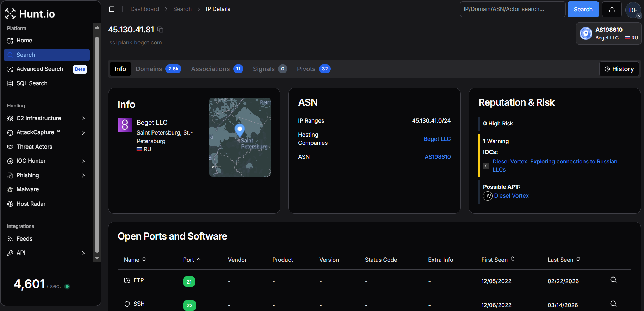Open the Diesel Vortex APT link
Image resolution: width=644 pixels, height=311 pixels.
[x=511, y=196]
